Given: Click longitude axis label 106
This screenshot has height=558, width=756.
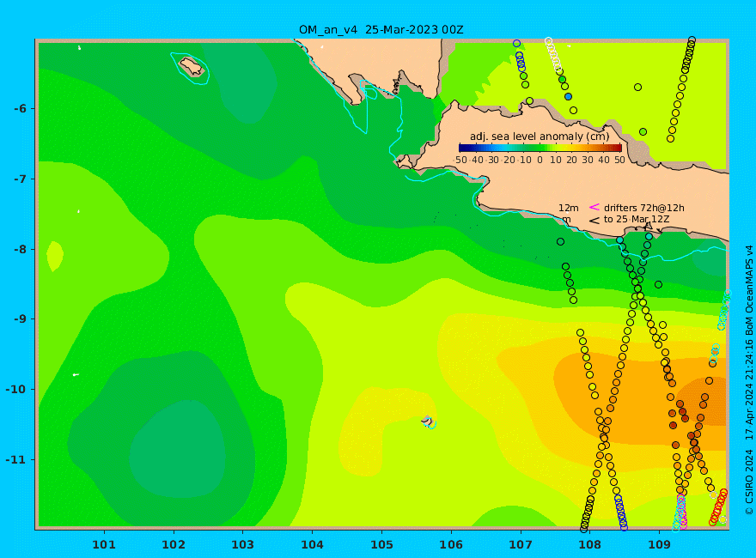Looking at the screenshot, I should pyautogui.click(x=451, y=545).
